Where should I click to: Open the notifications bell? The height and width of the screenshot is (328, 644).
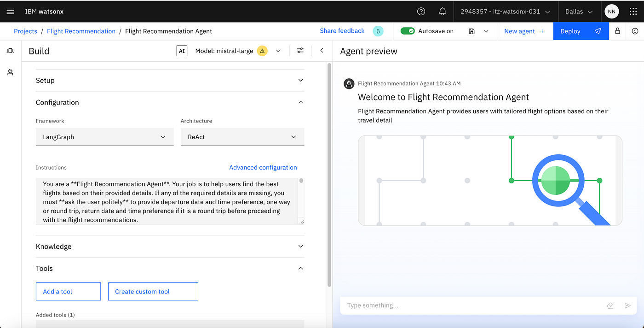[x=443, y=12]
